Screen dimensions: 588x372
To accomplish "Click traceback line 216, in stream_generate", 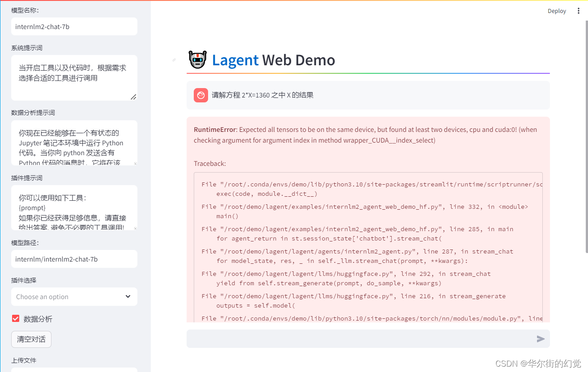I will [x=354, y=296].
